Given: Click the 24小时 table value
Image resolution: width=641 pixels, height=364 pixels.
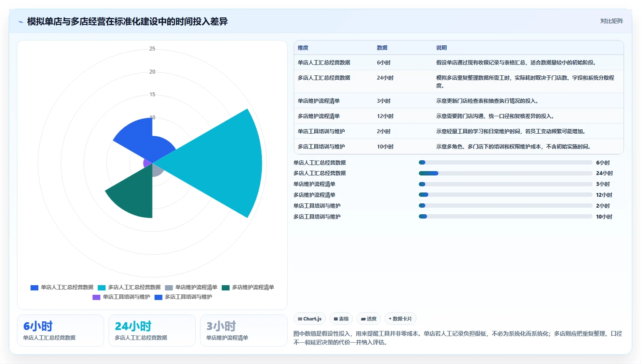Looking at the screenshot, I should [x=385, y=78].
